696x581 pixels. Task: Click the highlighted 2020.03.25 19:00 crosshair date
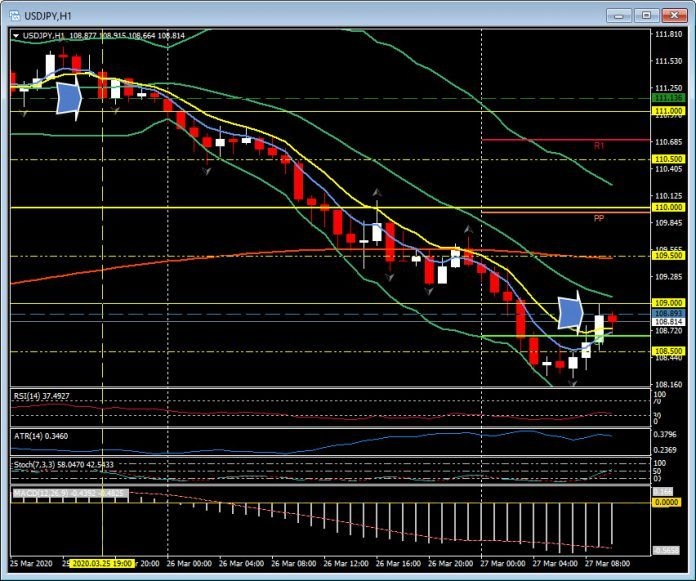point(102,564)
